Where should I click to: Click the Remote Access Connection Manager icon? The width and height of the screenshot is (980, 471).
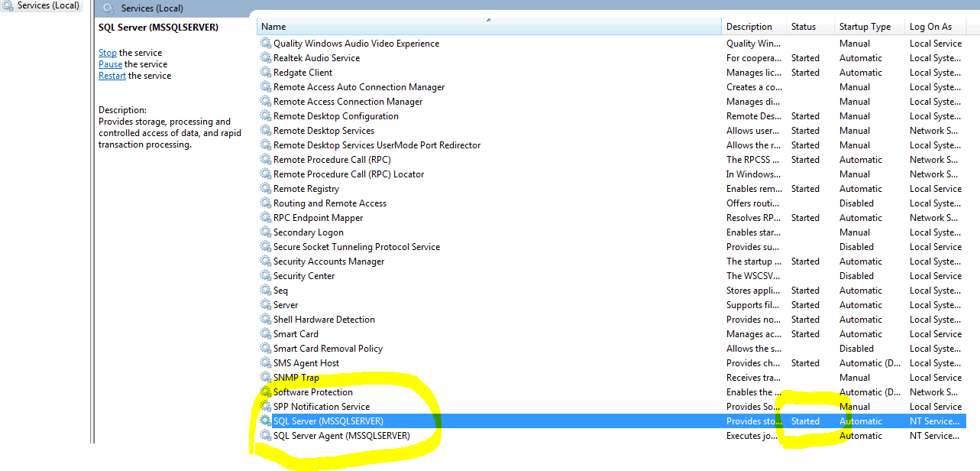pyautogui.click(x=267, y=101)
